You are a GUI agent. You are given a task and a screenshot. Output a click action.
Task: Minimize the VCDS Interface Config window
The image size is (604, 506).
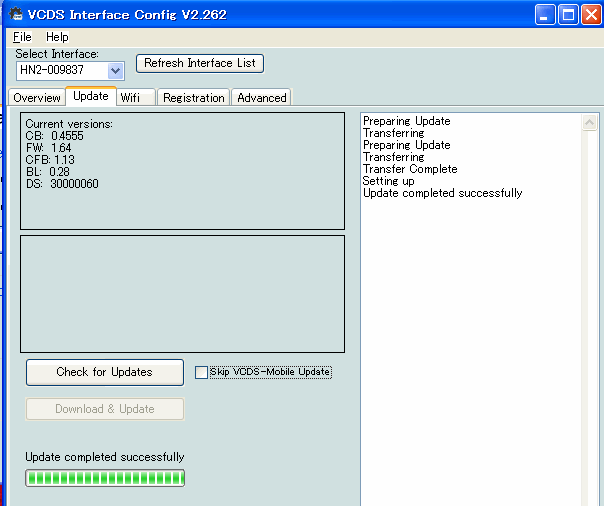click(545, 15)
